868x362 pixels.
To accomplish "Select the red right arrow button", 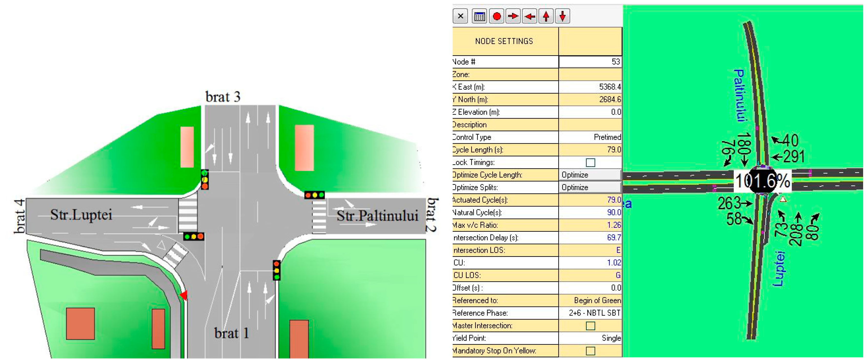I will pyautogui.click(x=513, y=16).
